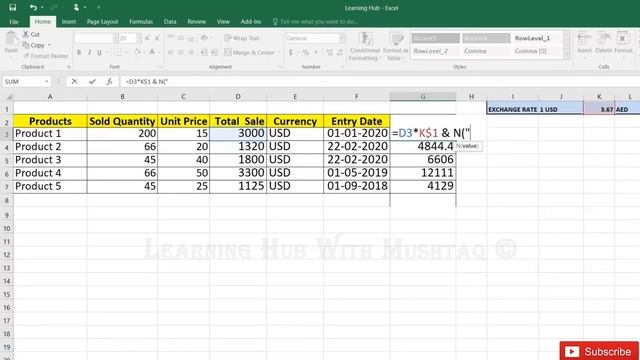Switch to the View tab
The image size is (640, 360).
pos(223,22)
